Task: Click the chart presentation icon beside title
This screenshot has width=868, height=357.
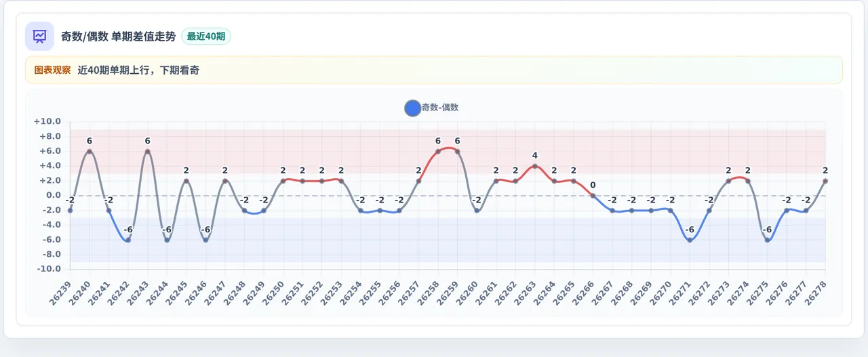Action: tap(39, 36)
